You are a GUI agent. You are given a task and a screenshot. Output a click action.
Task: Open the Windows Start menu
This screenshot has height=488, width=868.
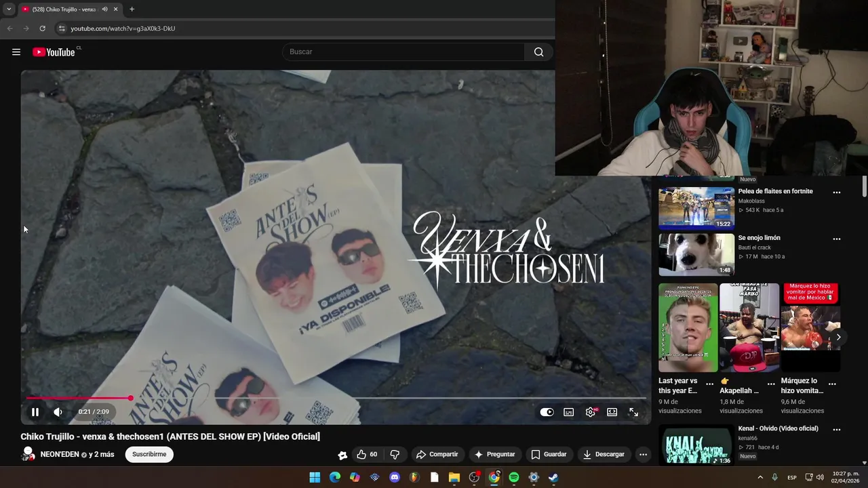click(315, 477)
